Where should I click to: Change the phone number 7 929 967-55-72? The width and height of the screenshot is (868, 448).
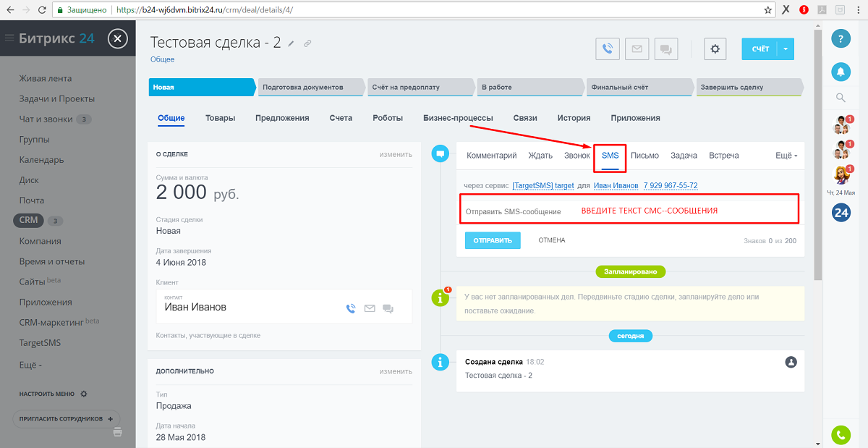point(671,186)
